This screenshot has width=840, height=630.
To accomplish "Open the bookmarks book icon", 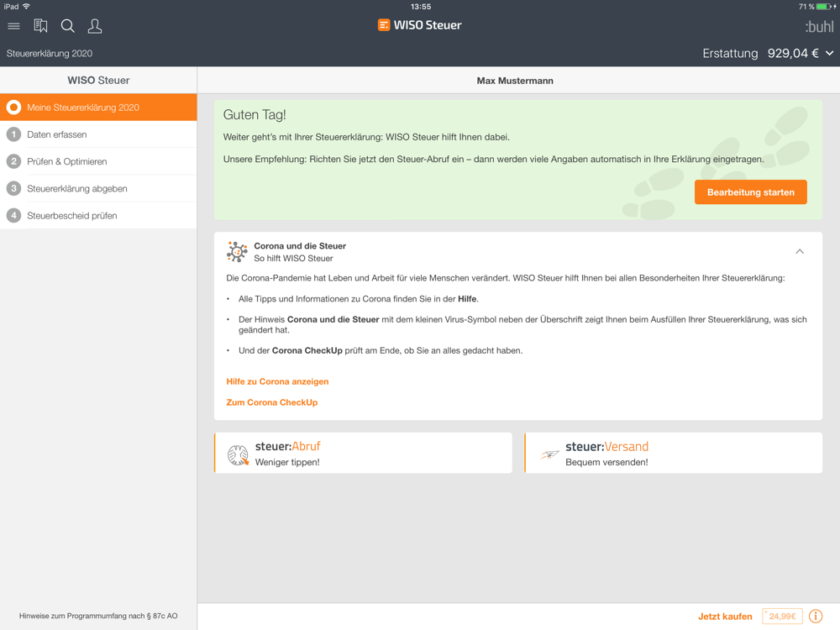I will point(40,26).
